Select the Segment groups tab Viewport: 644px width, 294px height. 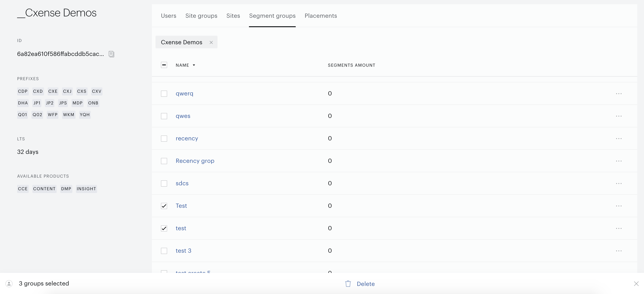tap(272, 16)
